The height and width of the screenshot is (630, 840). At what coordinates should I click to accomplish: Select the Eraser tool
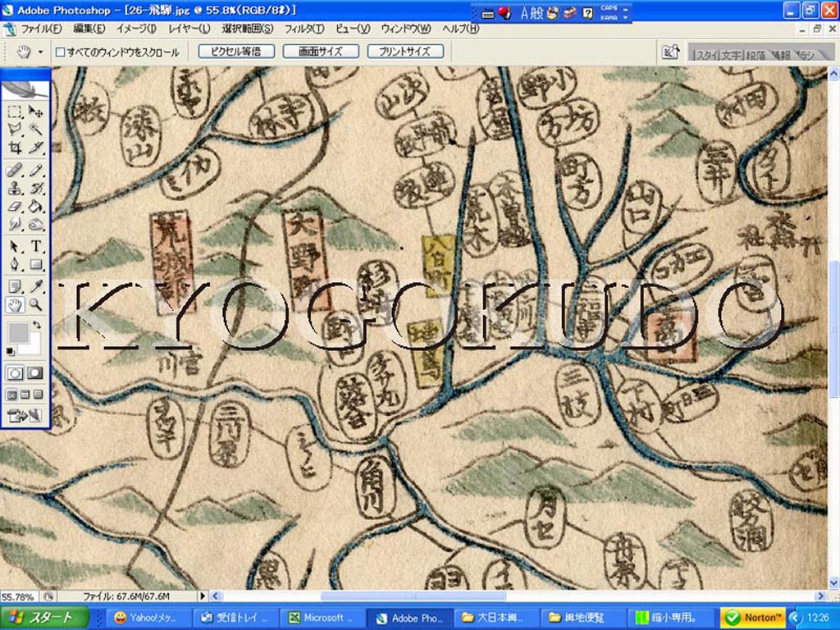point(15,206)
